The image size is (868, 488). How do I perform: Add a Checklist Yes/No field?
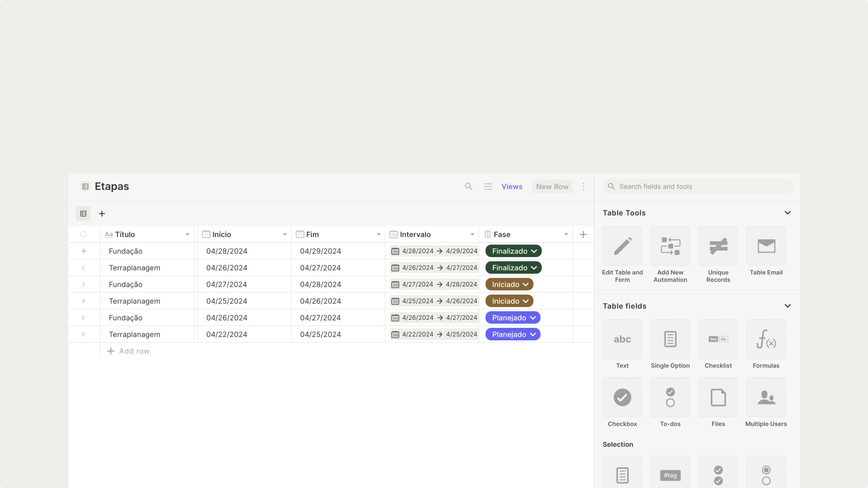pos(718,339)
